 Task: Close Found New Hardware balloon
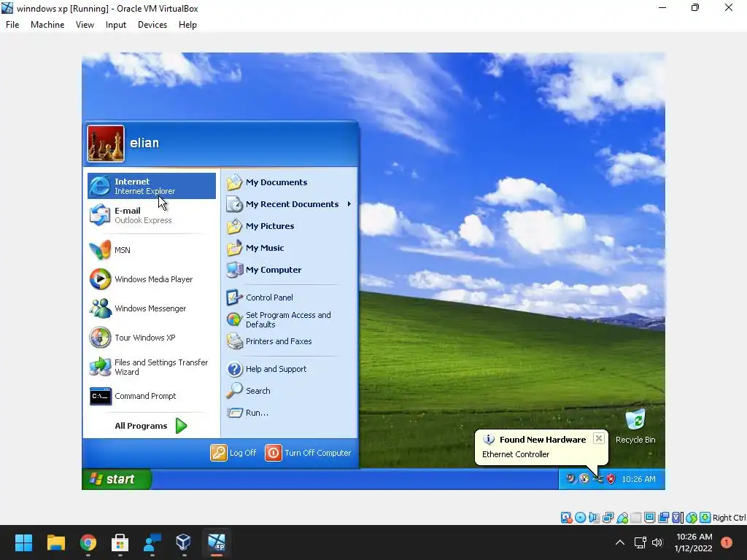coord(599,438)
